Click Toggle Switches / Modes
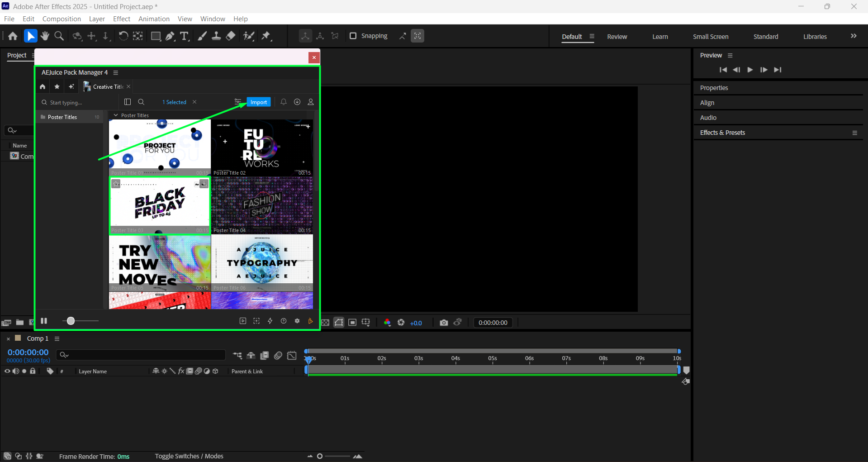This screenshot has height=462, width=868. click(x=189, y=456)
